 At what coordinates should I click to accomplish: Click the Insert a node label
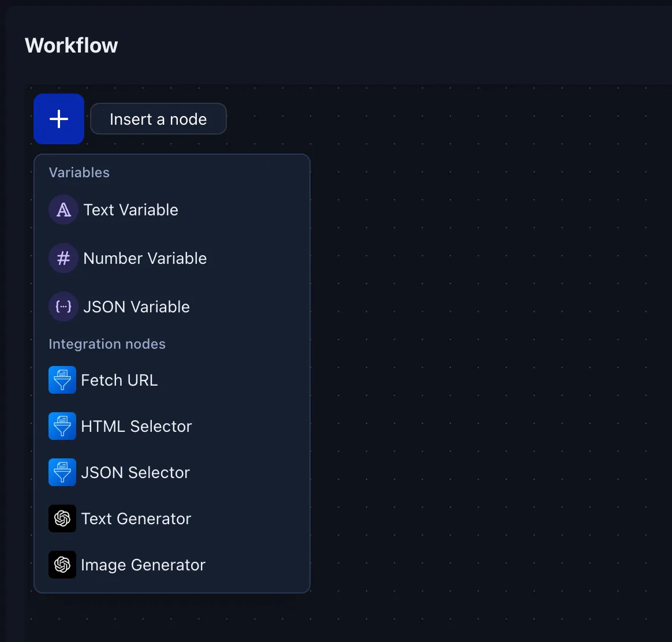(158, 119)
